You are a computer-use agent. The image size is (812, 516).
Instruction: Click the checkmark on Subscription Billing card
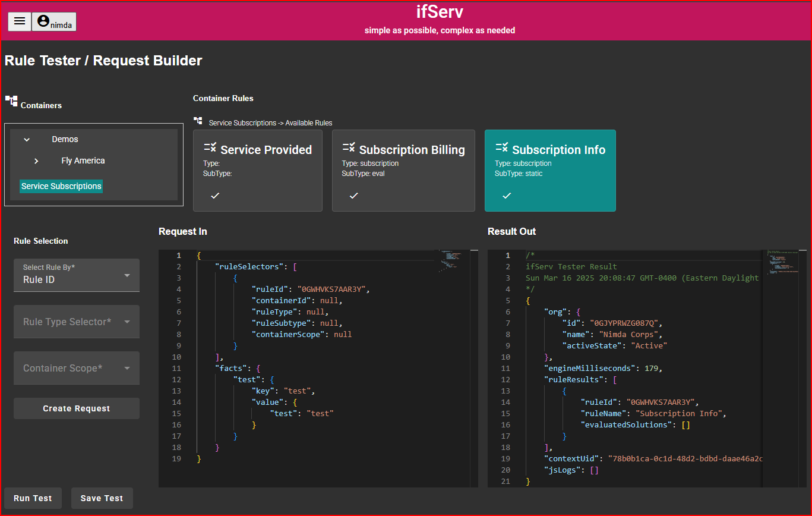coord(353,196)
